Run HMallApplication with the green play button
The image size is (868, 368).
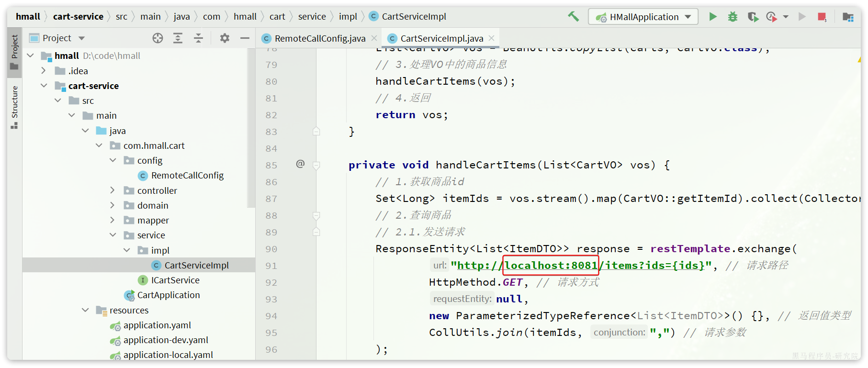[x=712, y=17]
